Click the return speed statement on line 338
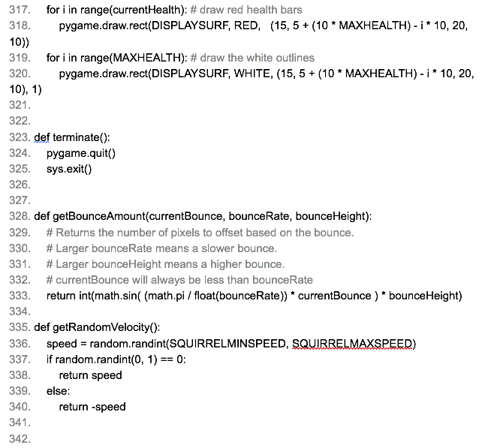488x448 pixels. (91, 375)
